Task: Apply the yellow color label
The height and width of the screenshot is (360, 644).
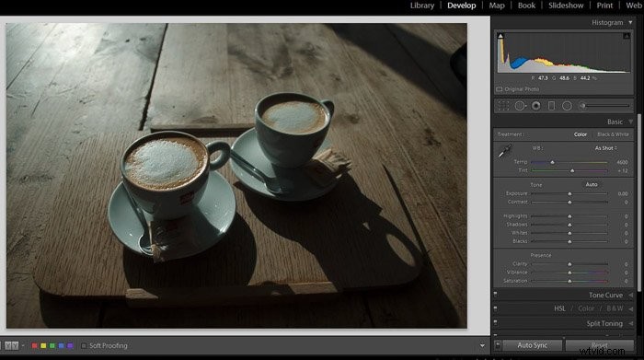Action: point(43,346)
